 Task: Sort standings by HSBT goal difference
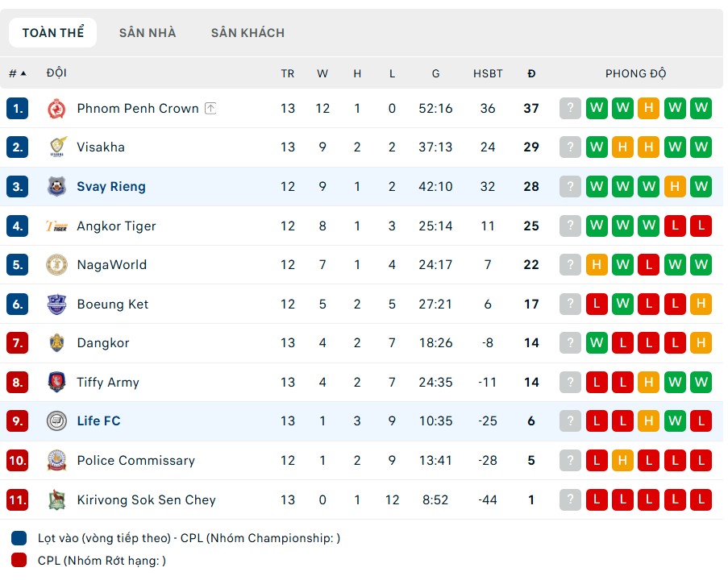click(x=488, y=73)
